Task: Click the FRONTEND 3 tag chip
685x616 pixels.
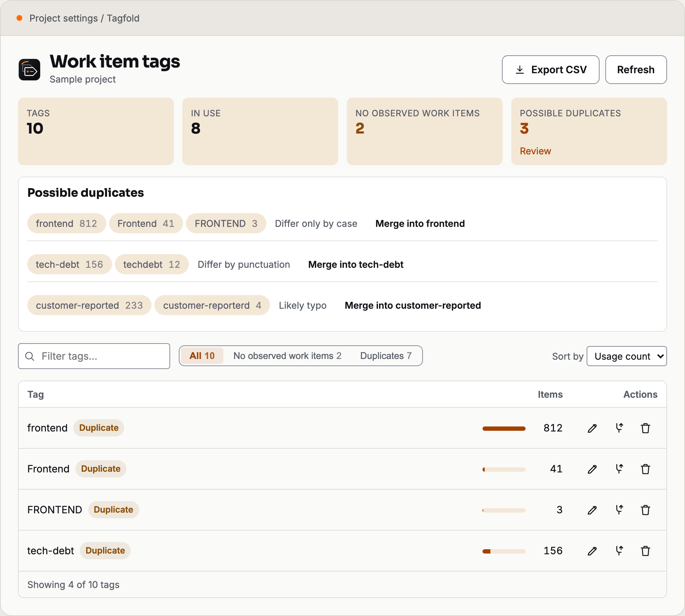Action: (226, 223)
